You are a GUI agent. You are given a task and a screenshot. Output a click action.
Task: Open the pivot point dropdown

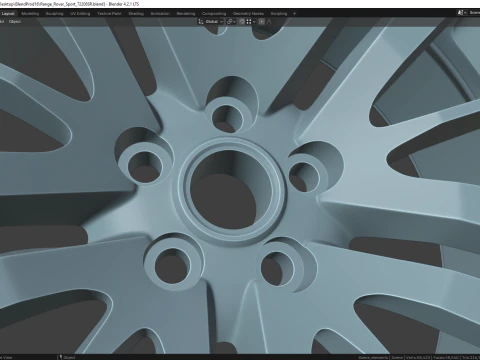[231, 22]
